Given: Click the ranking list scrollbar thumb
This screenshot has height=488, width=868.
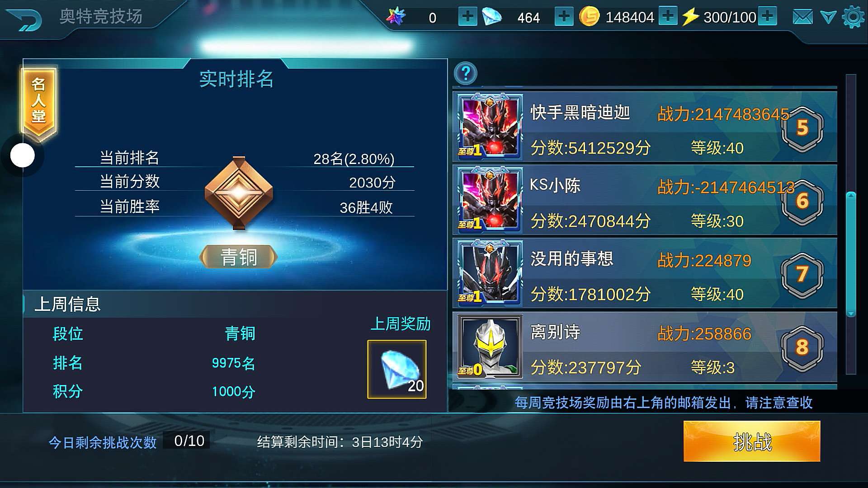Looking at the screenshot, I should click(x=851, y=254).
